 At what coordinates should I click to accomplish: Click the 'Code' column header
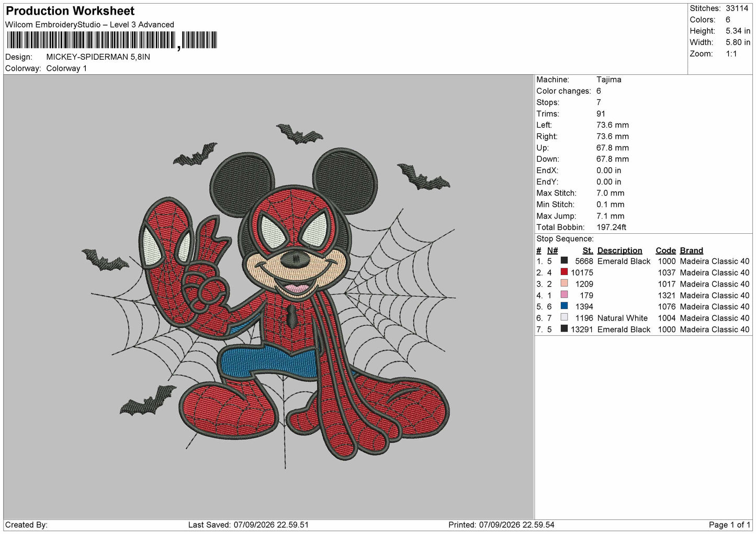(665, 251)
